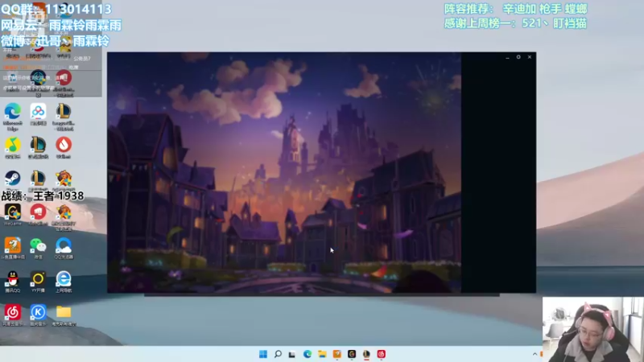
Task: Open taskbar Search
Action: click(278, 354)
